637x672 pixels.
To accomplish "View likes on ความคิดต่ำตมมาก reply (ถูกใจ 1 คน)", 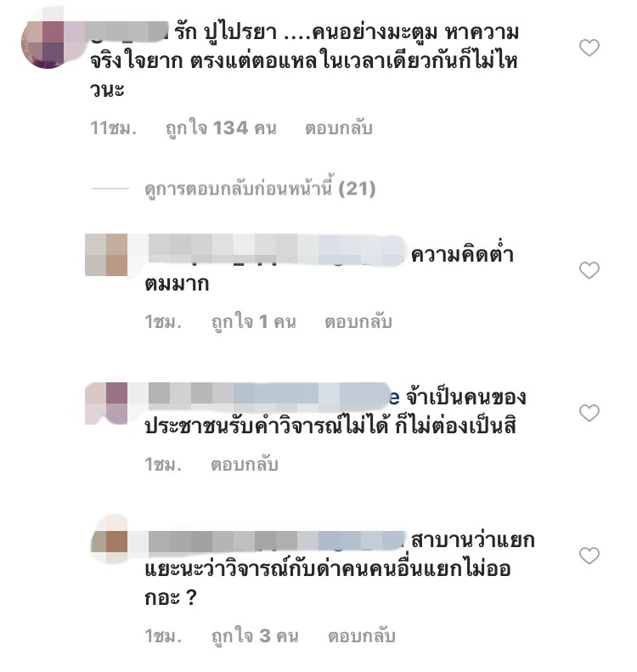I will pyautogui.click(x=254, y=321).
